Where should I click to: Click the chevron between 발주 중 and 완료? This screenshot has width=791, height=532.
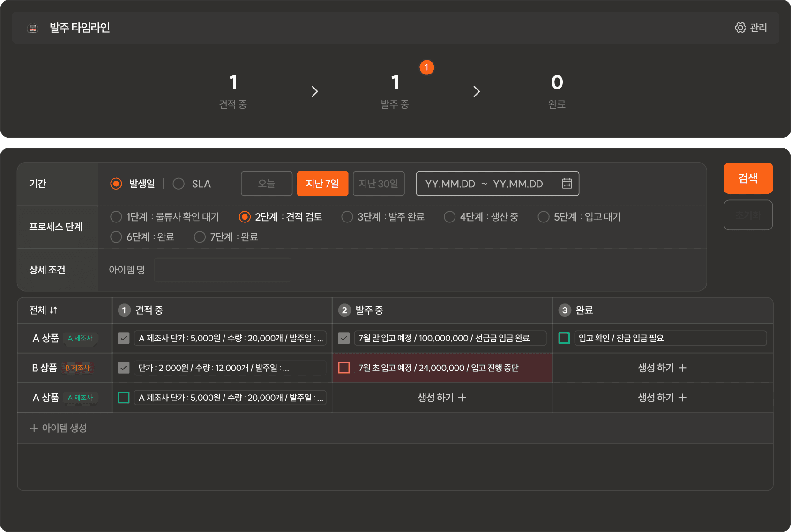(x=477, y=91)
